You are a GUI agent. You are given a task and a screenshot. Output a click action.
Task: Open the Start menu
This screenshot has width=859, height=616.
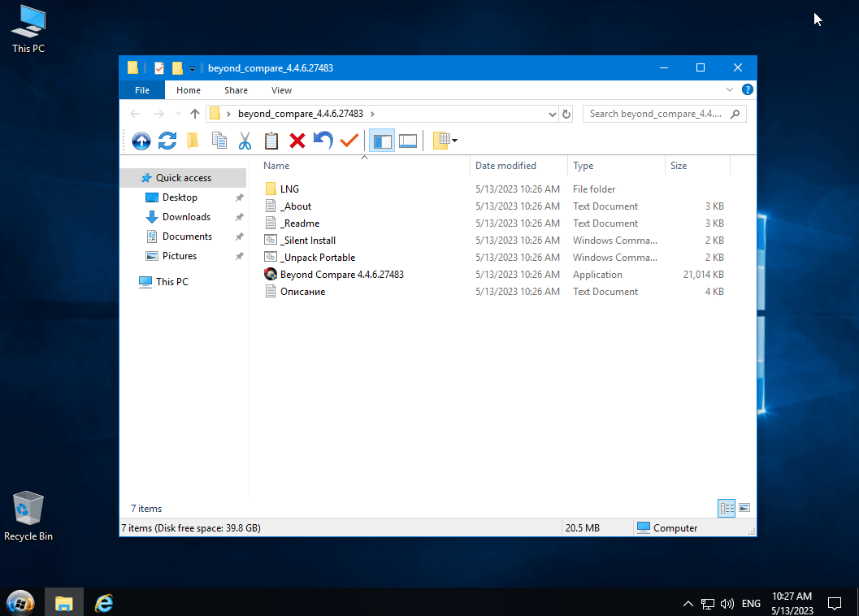click(x=20, y=603)
